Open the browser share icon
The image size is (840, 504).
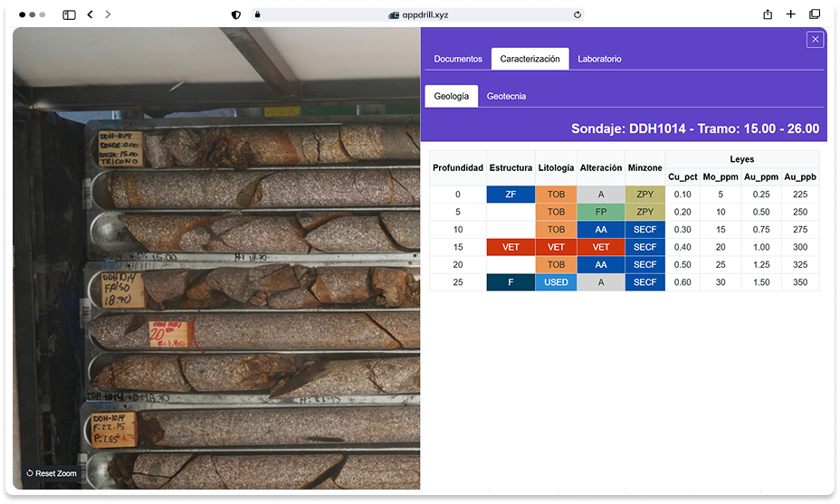click(768, 14)
